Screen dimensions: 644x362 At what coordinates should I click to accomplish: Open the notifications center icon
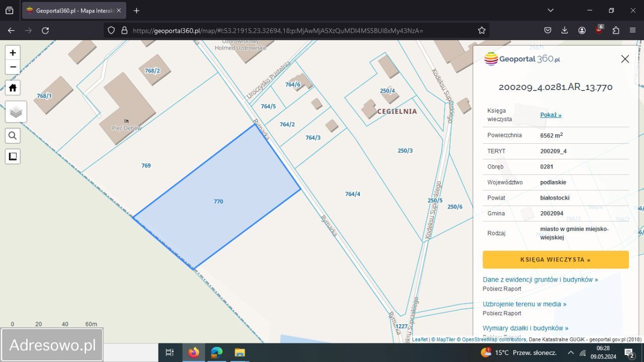pos(629,352)
